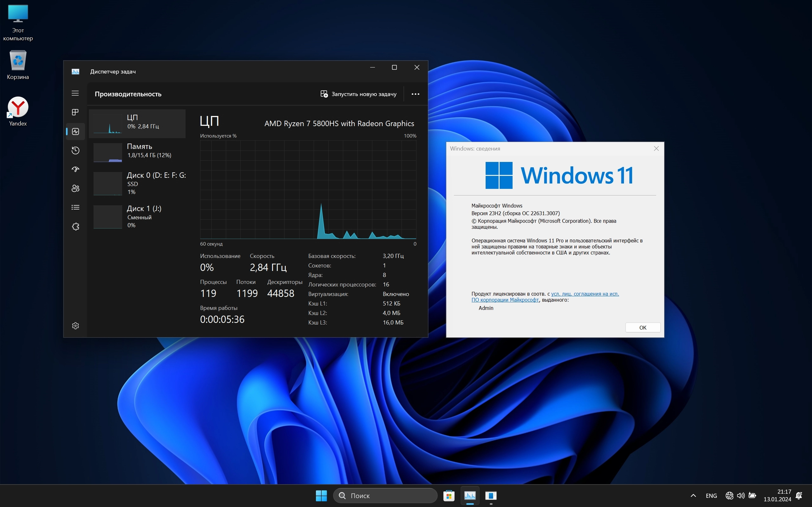Show hidden tray icons chevron
This screenshot has width=812, height=507.
(693, 496)
